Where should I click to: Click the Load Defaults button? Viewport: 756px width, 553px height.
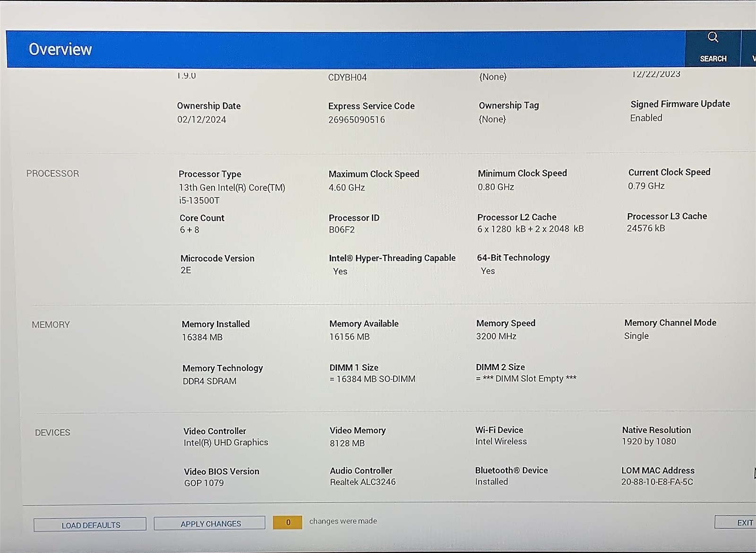[x=90, y=525]
